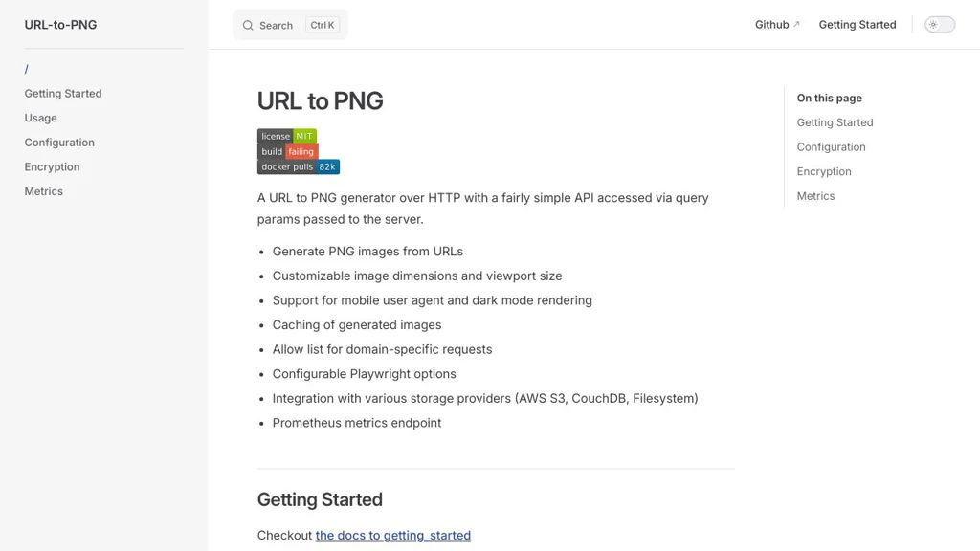The height and width of the screenshot is (551, 980).
Task: Jump to Getting Started in On this page
Action: pyautogui.click(x=835, y=122)
